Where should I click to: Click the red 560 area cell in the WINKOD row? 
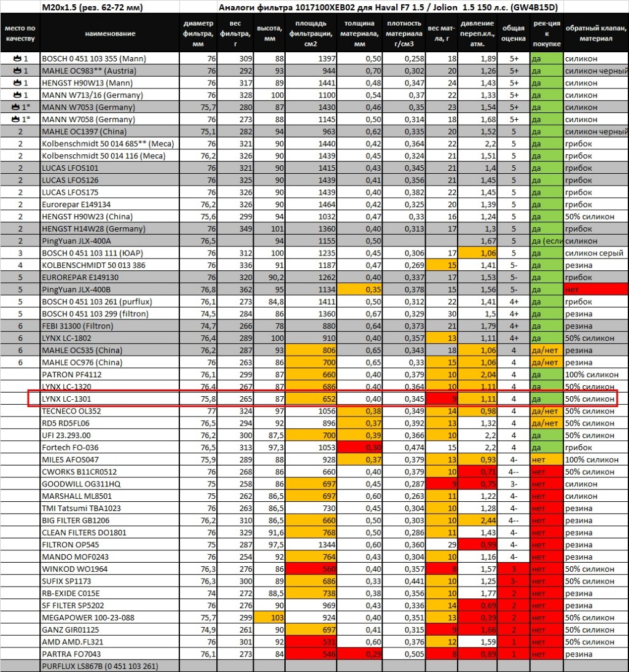click(x=311, y=569)
